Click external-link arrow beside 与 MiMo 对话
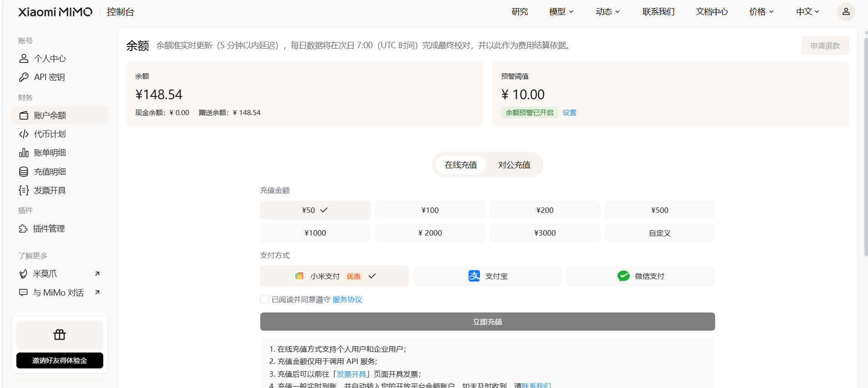The height and width of the screenshot is (388, 868). point(97,292)
